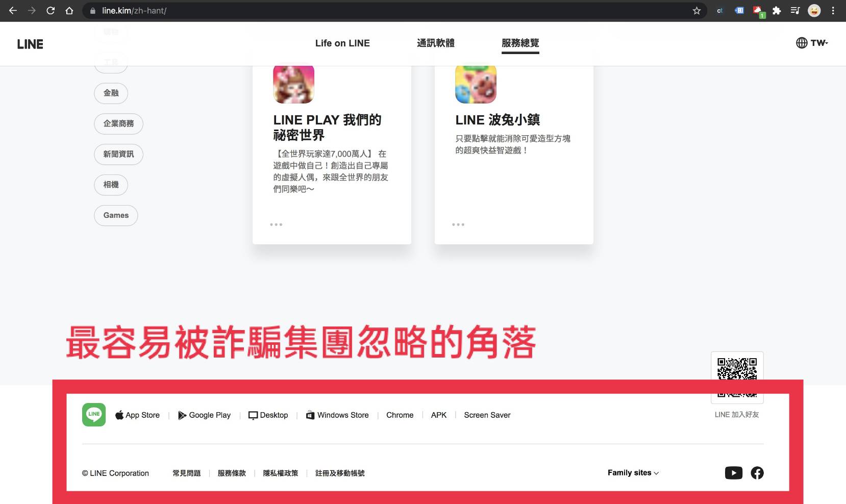The height and width of the screenshot is (504, 846).
Task: Filter services by 企業商務 category
Action: click(x=118, y=123)
